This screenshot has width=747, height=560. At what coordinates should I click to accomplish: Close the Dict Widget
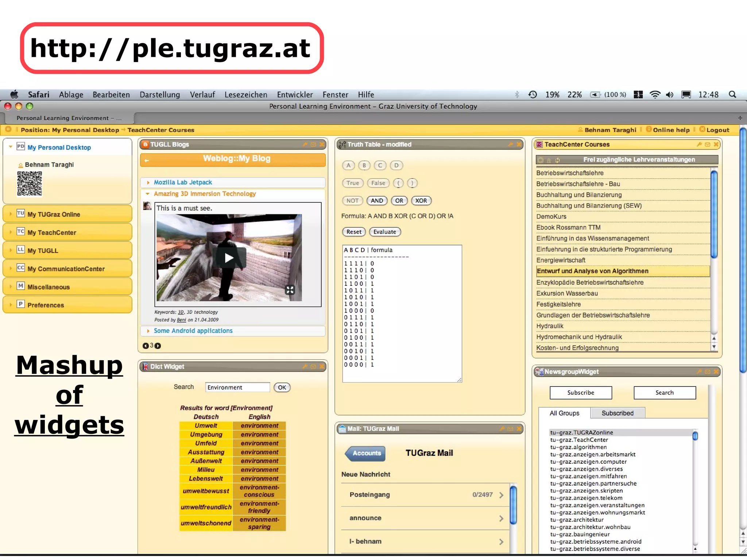322,366
